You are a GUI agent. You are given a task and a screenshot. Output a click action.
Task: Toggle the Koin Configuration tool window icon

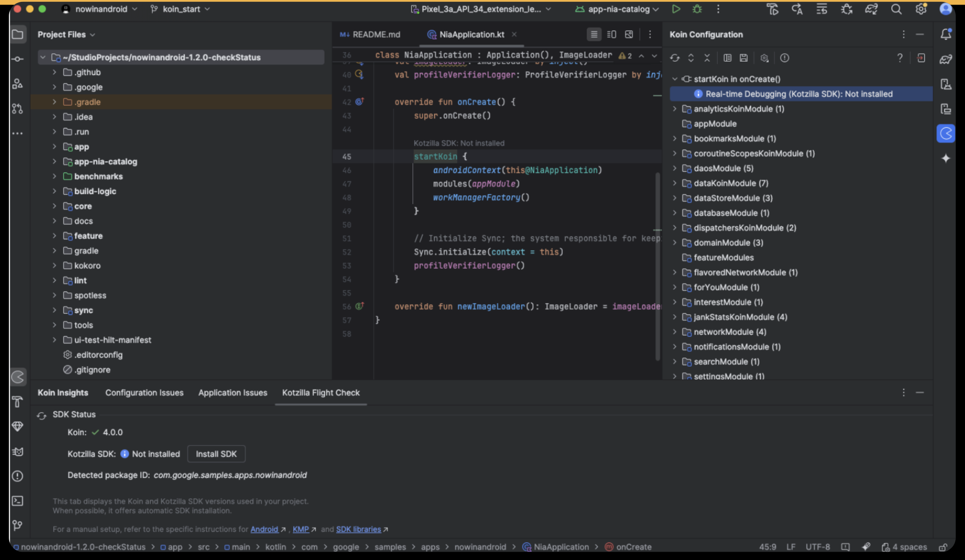click(946, 134)
